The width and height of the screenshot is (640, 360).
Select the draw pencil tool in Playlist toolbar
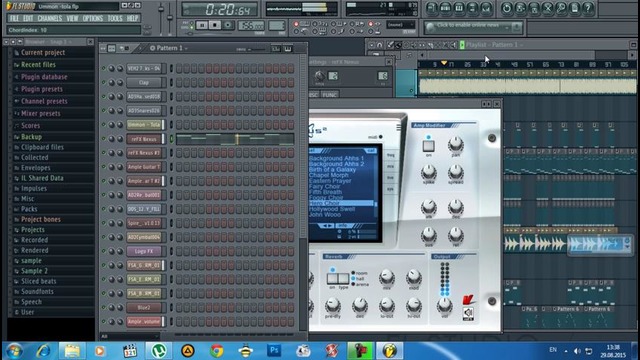point(390,45)
